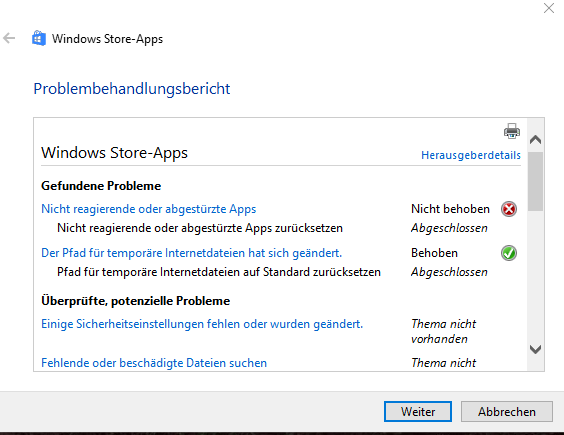Click the green checkmark icon beside Behoben
This screenshot has width=564, height=435.
coord(509,253)
